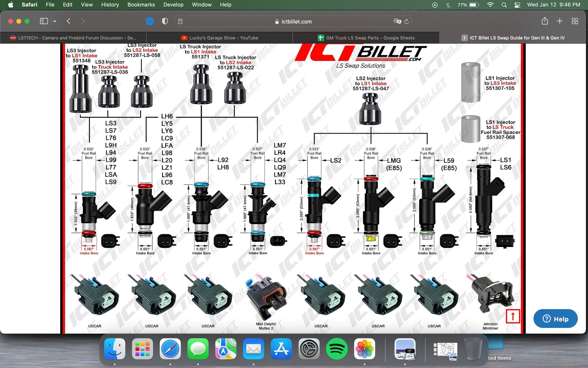
Task: Open the privacy report shield icon
Action: click(x=165, y=21)
